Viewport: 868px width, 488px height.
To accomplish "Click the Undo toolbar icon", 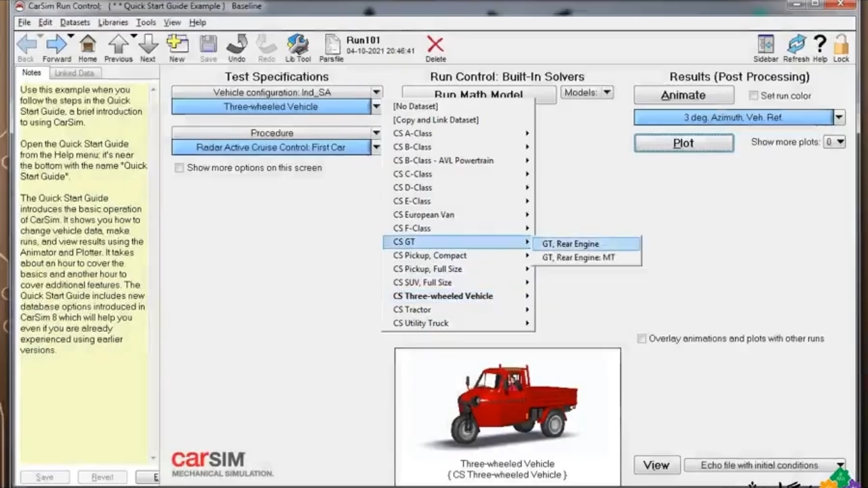I will pos(237,47).
